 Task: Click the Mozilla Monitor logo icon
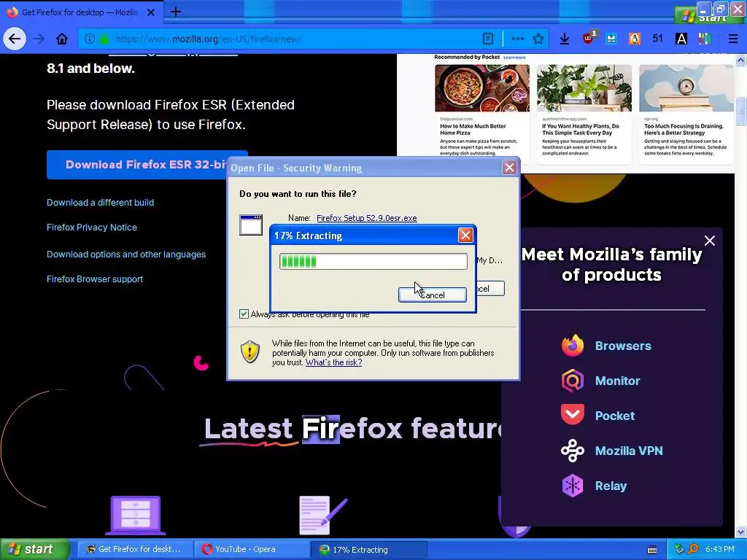pos(572,381)
